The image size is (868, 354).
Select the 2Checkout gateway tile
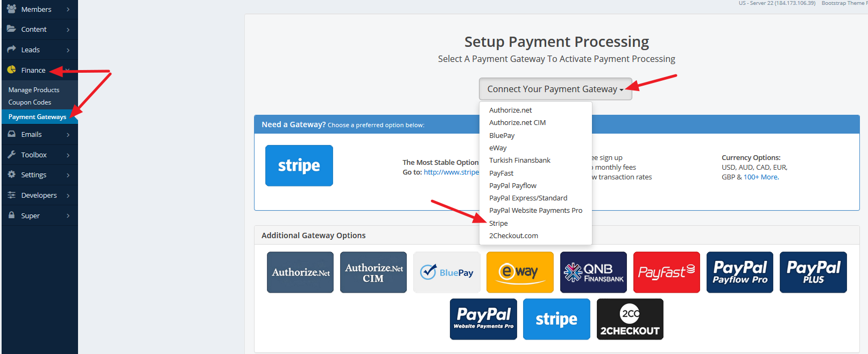(x=630, y=319)
